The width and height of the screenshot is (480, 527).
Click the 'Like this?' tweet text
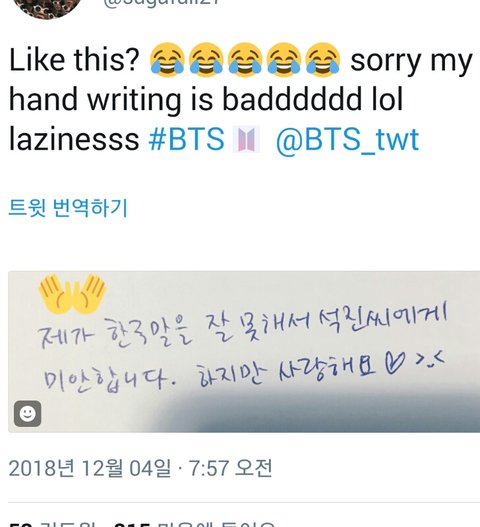[x=74, y=60]
